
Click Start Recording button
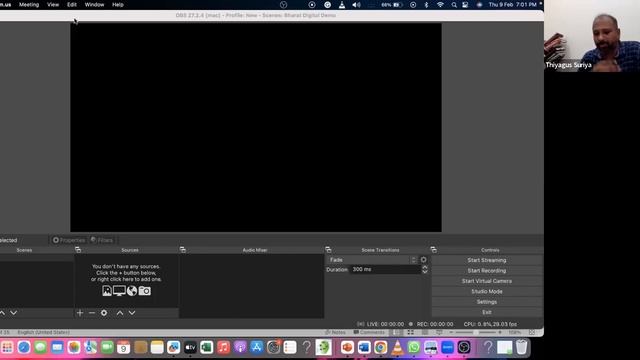(487, 271)
